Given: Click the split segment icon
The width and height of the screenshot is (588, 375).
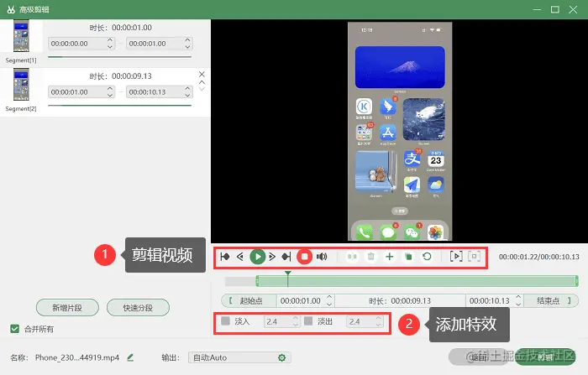Looking at the screenshot, I should click(x=352, y=257).
